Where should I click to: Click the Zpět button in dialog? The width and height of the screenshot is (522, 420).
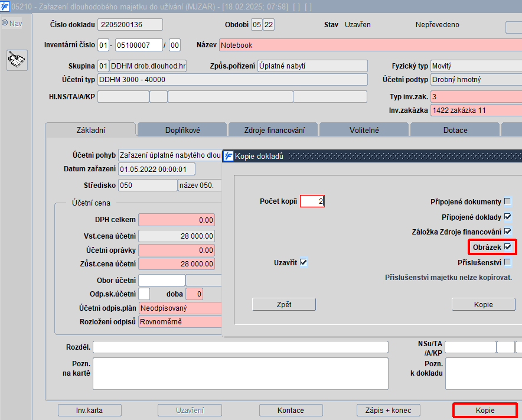point(284,304)
